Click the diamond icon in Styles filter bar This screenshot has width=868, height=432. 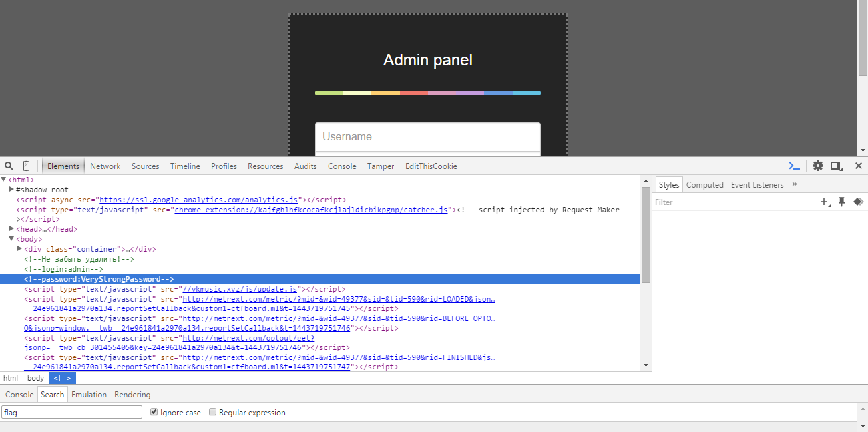coord(858,202)
